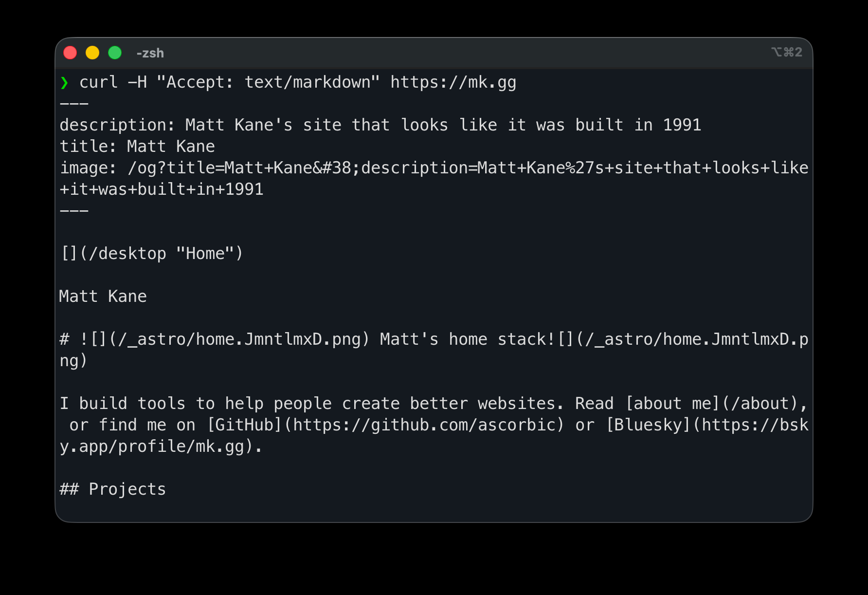Click the green prompt chevron
This screenshot has width=868, height=595.
click(x=64, y=83)
